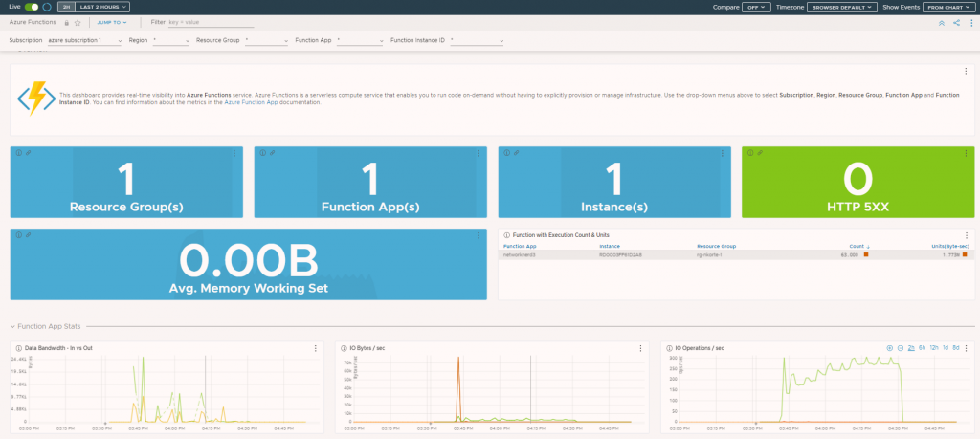Open the Jump To menu
This screenshot has width=980, height=439.
click(x=112, y=23)
